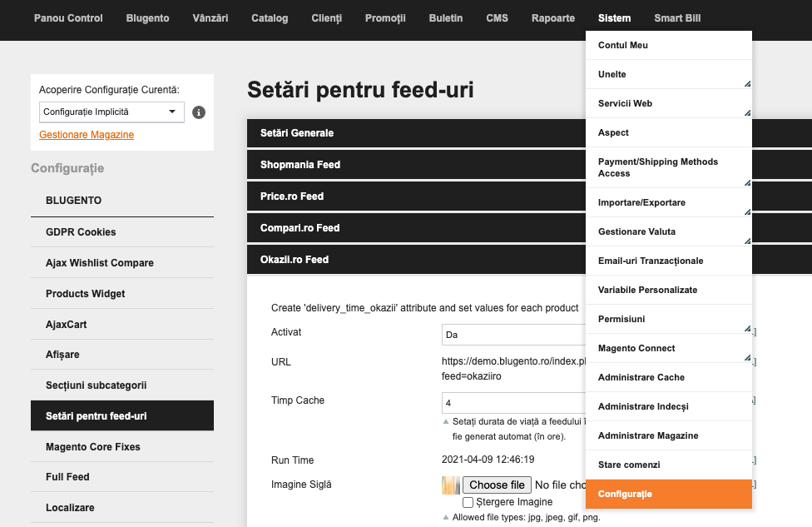Viewport: 812px width, 527px height.
Task: Open the Vânzări menu
Action: (210, 18)
